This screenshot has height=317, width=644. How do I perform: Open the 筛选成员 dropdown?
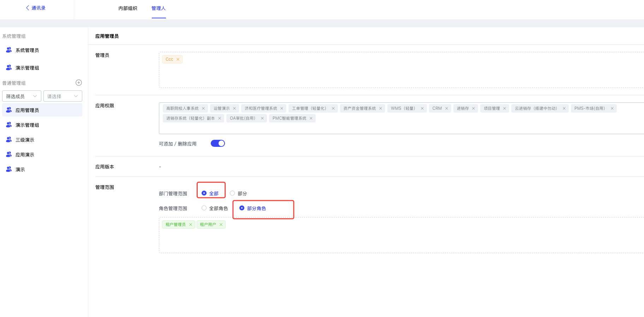pos(22,96)
